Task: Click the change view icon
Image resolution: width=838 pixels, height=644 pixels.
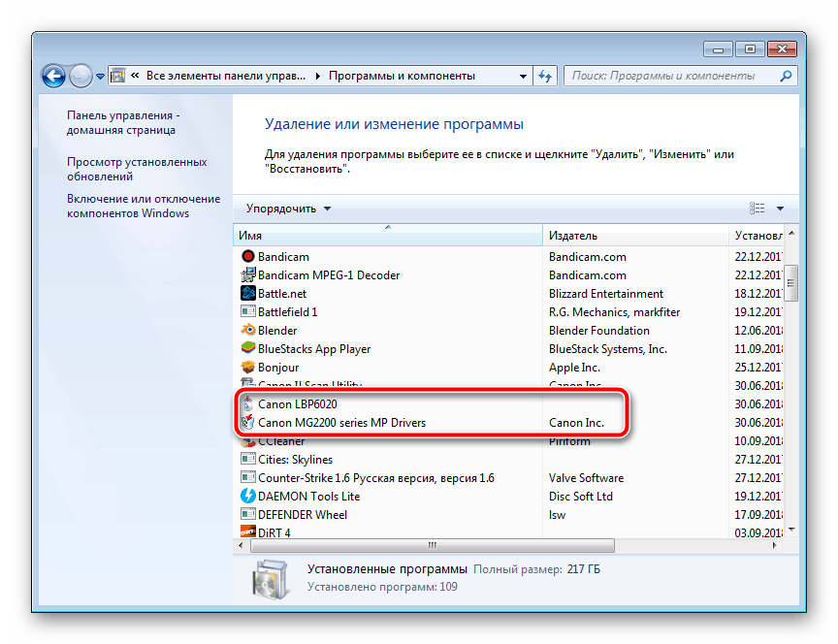Action: [757, 209]
